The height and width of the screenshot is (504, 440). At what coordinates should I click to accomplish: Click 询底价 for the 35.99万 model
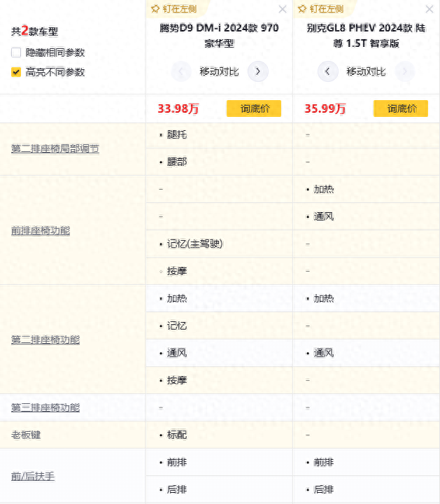coord(401,108)
